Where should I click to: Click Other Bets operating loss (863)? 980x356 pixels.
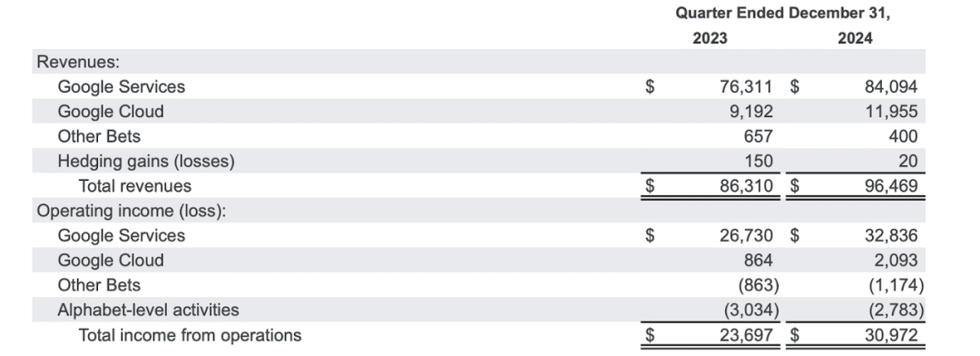point(759,285)
